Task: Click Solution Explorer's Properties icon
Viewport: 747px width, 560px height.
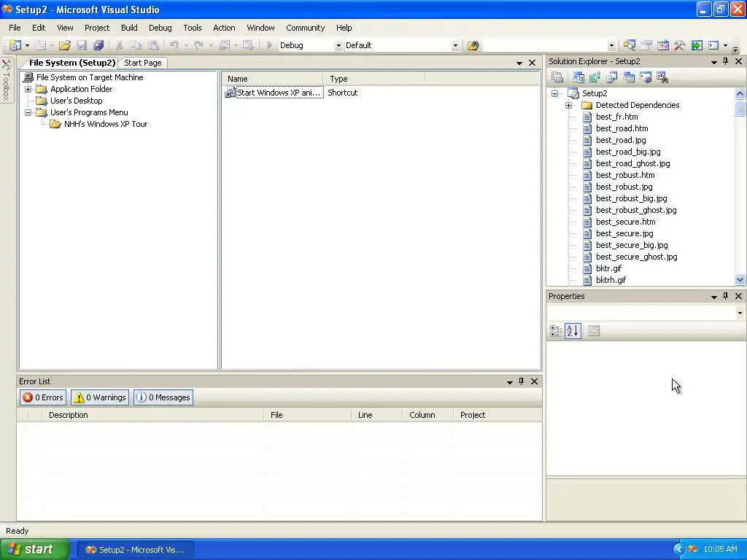Action: point(557,77)
